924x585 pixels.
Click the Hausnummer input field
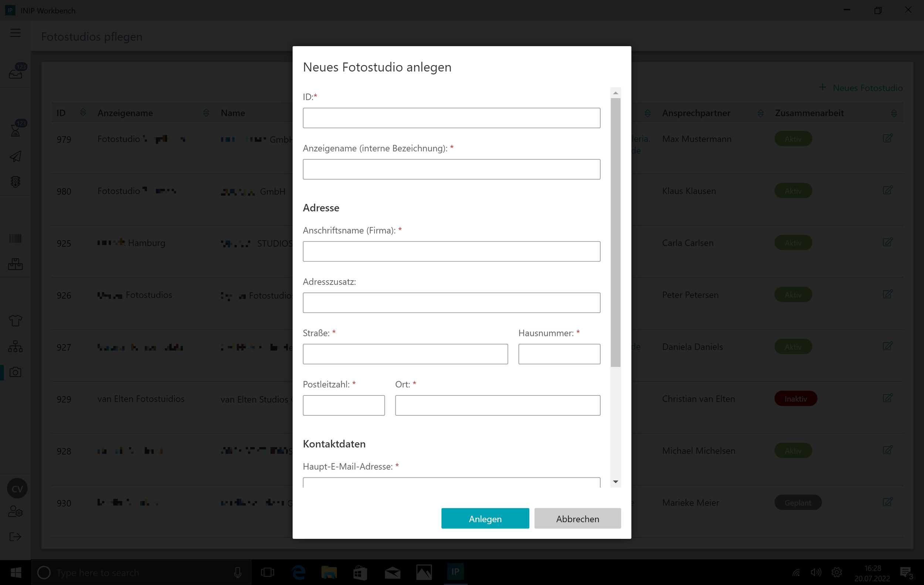click(559, 354)
